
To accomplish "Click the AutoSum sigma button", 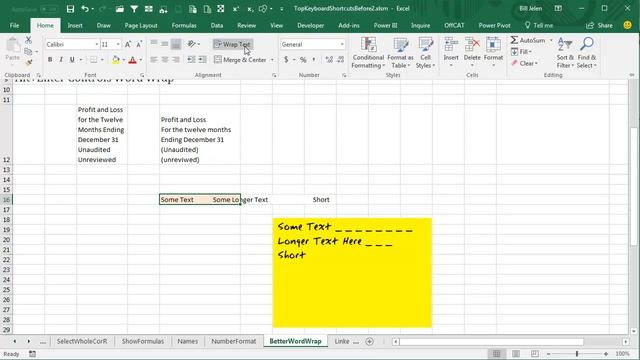I will click(x=527, y=40).
